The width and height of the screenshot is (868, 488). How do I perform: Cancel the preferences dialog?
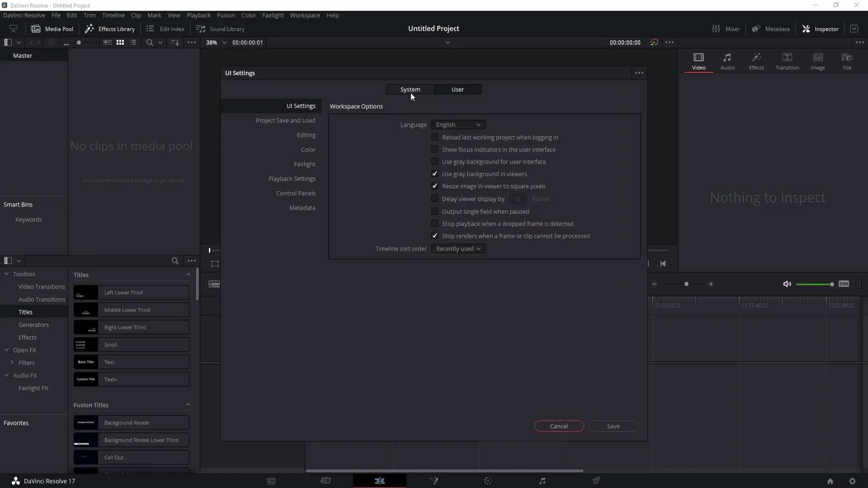point(559,426)
